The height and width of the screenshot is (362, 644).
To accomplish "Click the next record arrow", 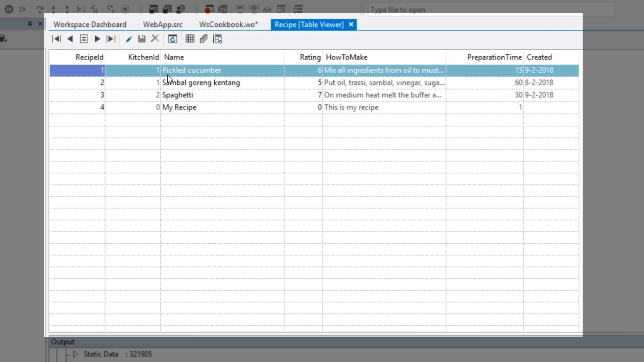I will click(x=97, y=39).
